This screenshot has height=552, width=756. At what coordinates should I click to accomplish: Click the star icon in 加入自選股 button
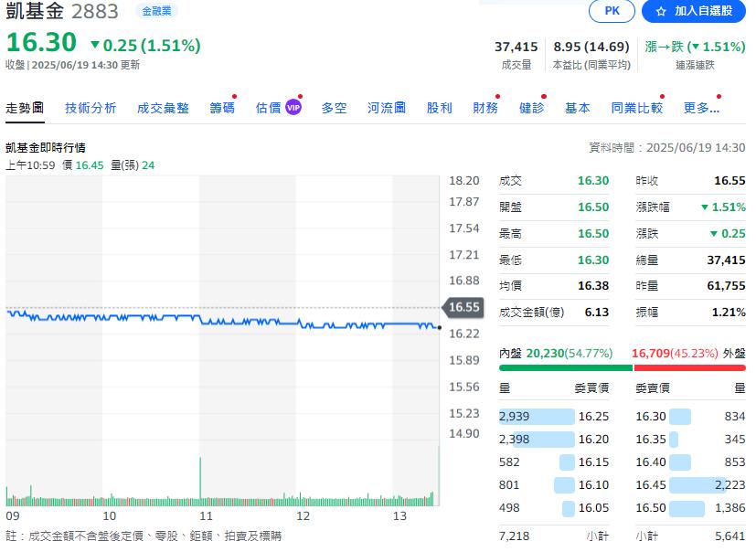[661, 11]
